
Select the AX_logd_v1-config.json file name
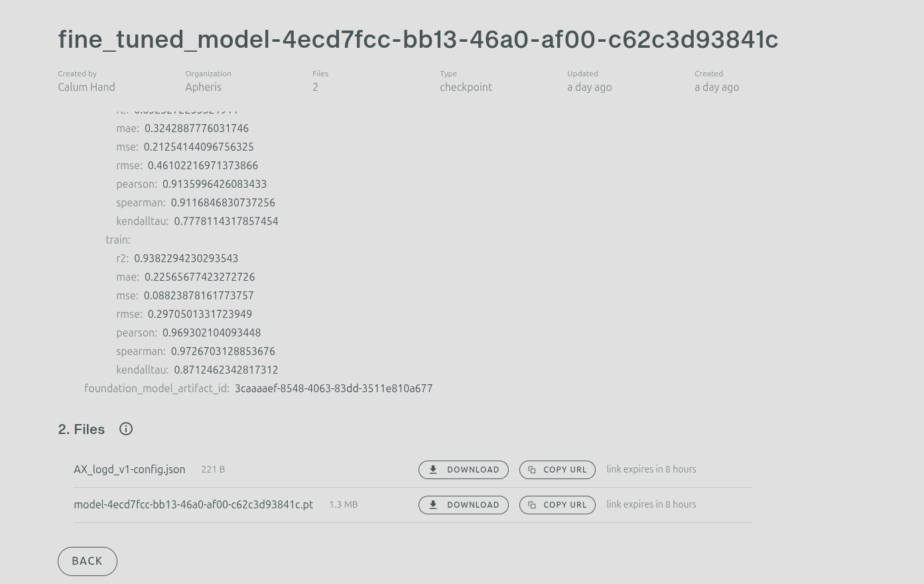129,469
